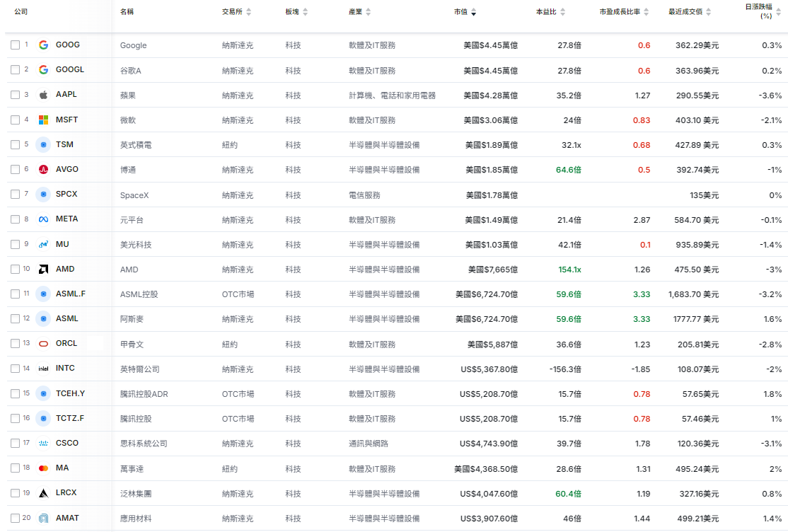Screen dimensions: 788x532
Task: Click the Micron logo icon for MU
Action: (x=44, y=244)
